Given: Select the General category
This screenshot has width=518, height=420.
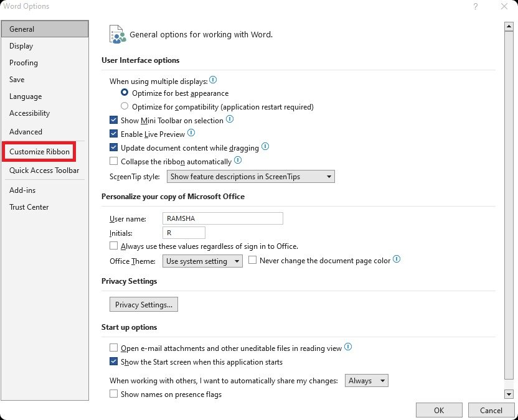Looking at the screenshot, I should [45, 29].
